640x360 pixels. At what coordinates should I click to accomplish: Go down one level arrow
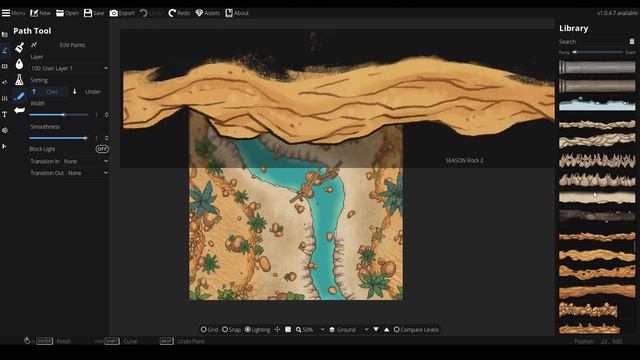coord(376,329)
